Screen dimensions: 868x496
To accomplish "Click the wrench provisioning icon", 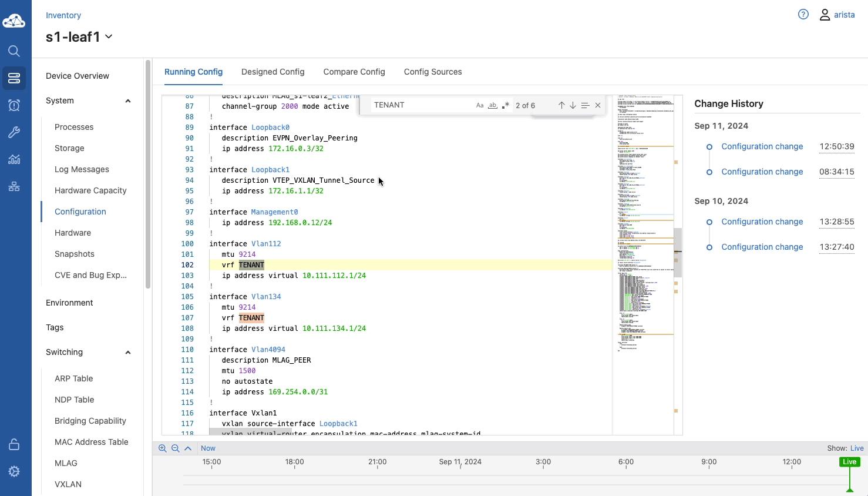I will pos(14,132).
